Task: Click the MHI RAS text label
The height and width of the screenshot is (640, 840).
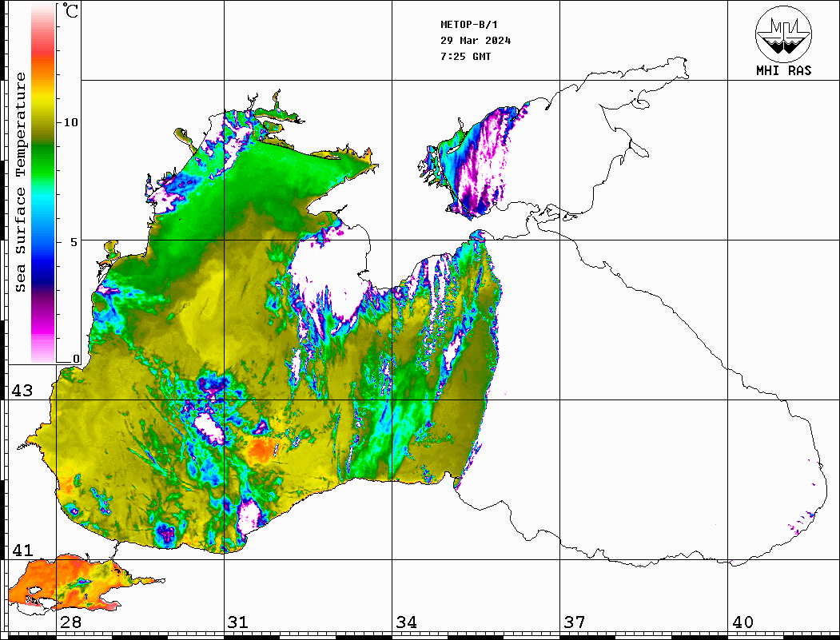Action: [x=784, y=70]
